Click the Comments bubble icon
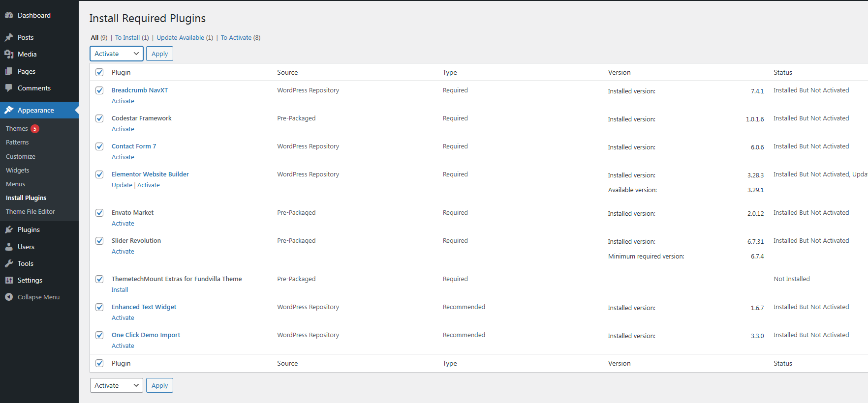868x403 pixels. pos(9,88)
